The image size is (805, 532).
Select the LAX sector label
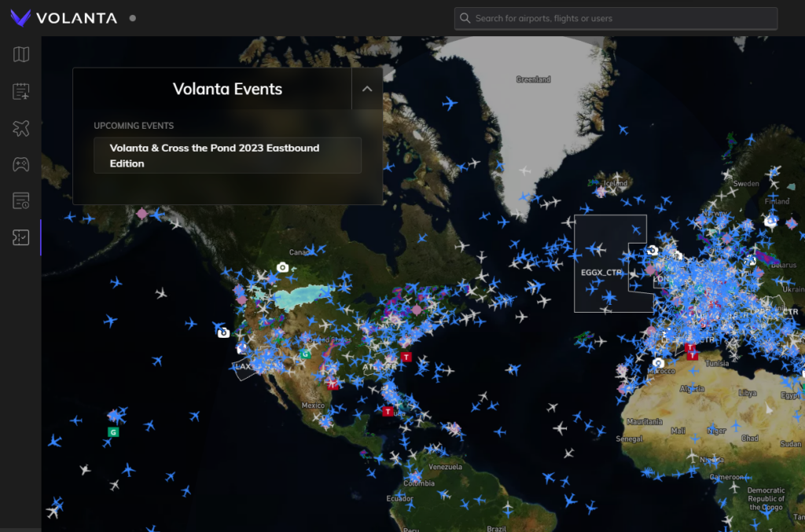244,366
